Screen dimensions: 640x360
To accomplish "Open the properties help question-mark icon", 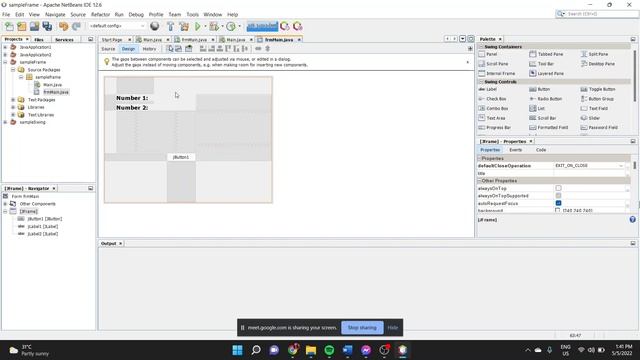I will pos(632,220).
